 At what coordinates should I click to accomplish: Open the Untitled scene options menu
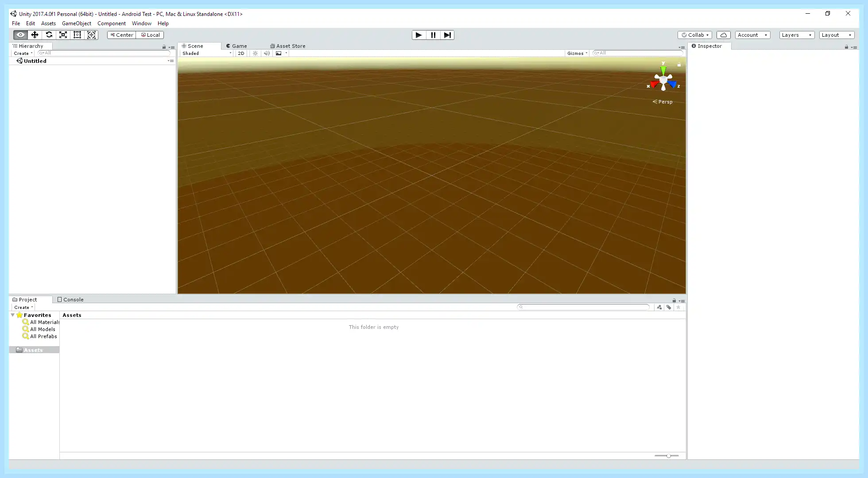pos(171,61)
